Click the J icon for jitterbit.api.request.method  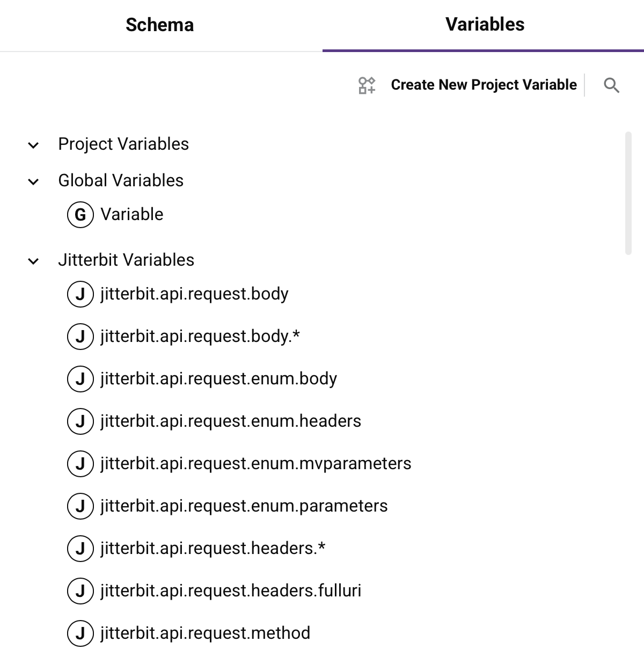click(x=80, y=633)
